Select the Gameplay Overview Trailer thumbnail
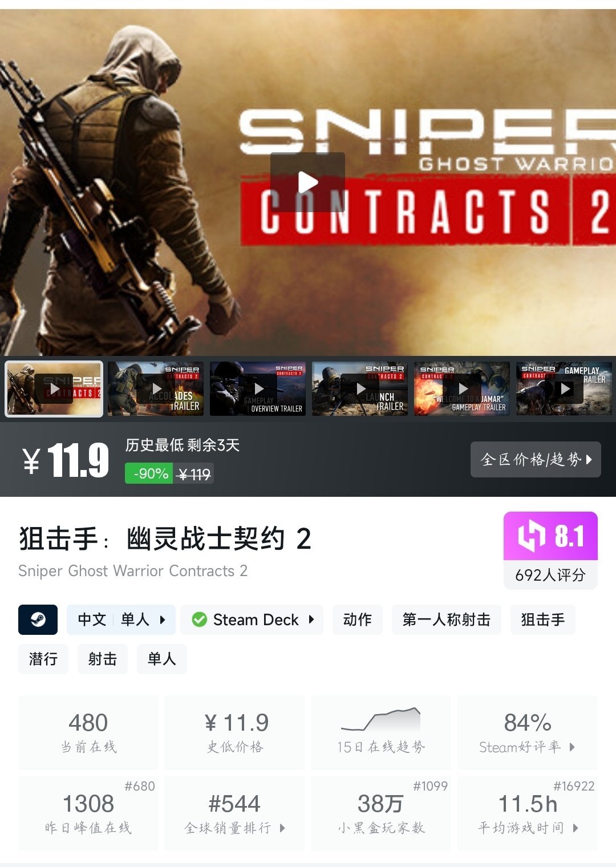Screen dimensions: 616x867 click(x=258, y=388)
